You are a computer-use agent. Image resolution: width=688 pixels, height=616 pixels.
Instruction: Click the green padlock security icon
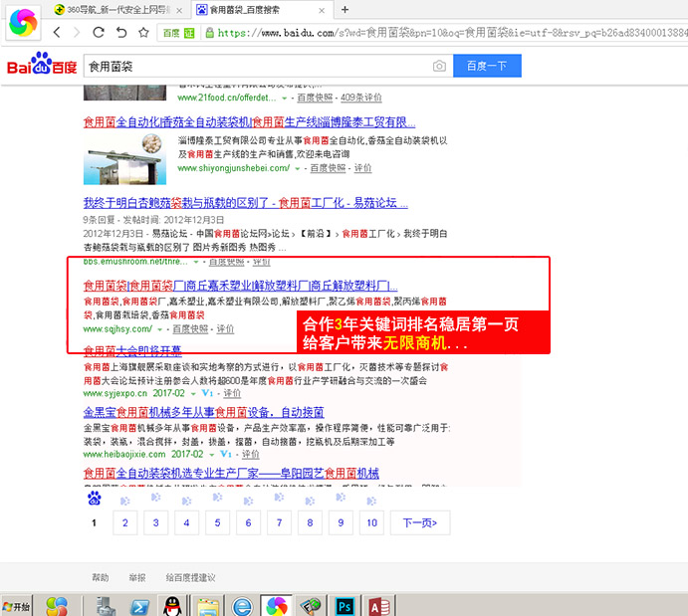pos(210,33)
